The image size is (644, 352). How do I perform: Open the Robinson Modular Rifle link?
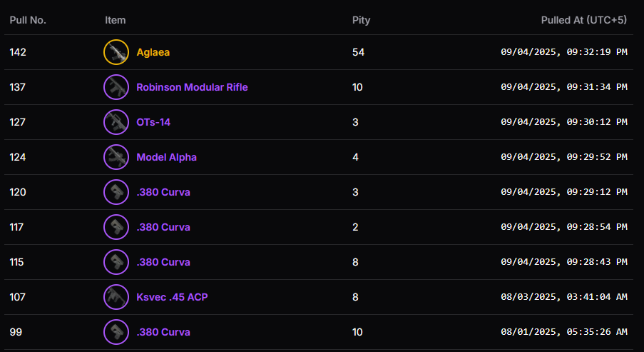click(x=192, y=87)
